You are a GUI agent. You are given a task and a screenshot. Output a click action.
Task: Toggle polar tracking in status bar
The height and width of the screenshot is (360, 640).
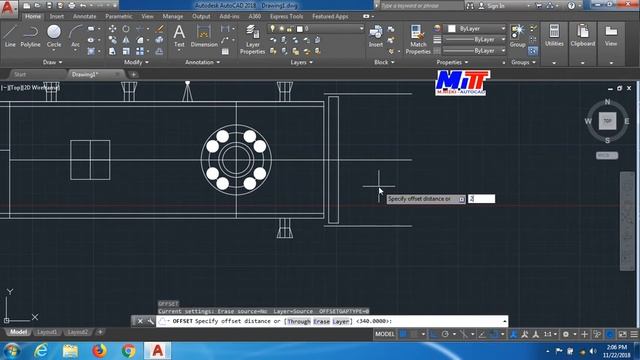[445, 334]
